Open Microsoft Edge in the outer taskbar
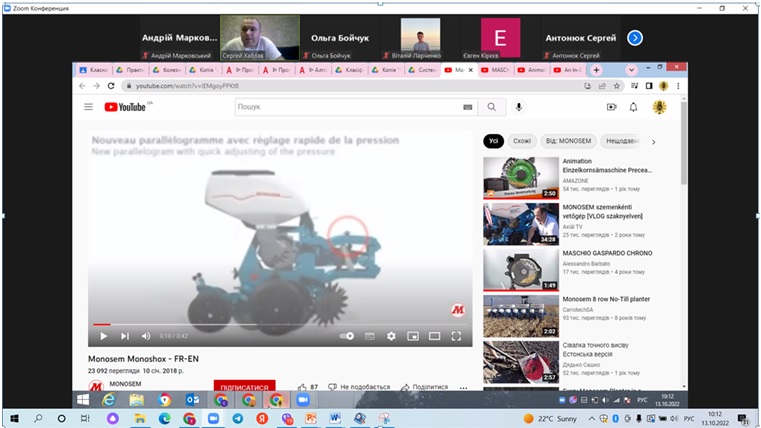Viewport: 761px width, 428px height. coord(165,418)
